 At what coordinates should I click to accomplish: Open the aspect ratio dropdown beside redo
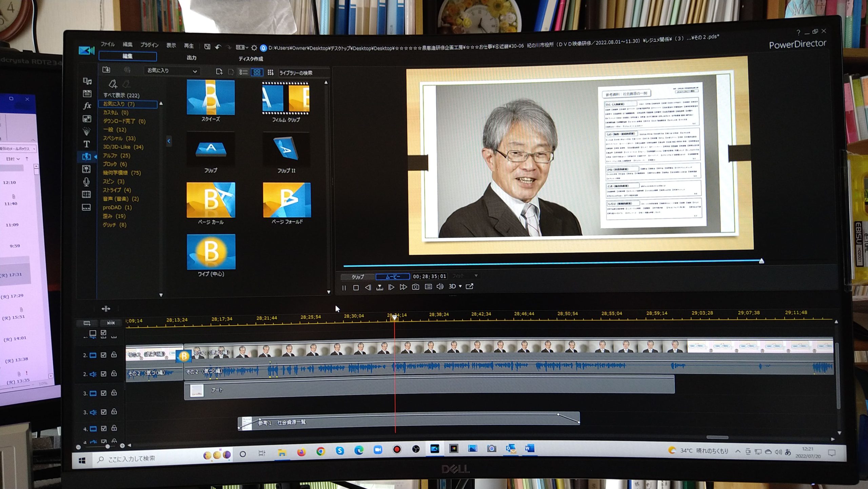(x=242, y=47)
